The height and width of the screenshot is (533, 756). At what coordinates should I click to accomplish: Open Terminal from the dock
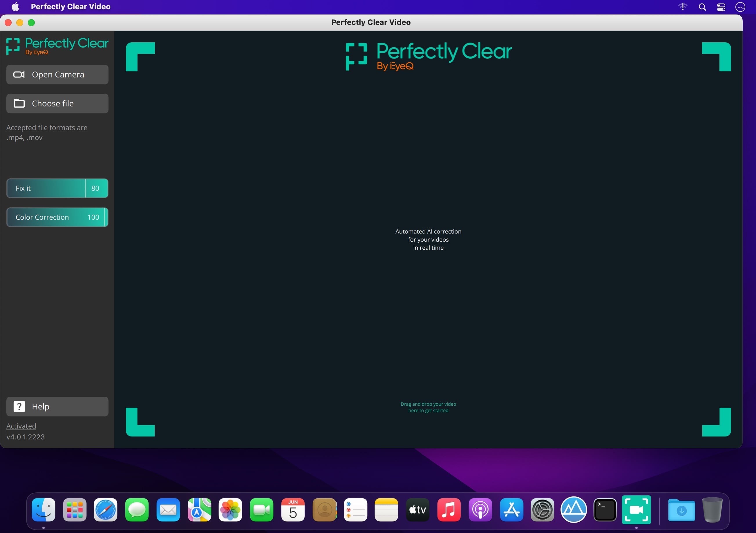coord(604,510)
